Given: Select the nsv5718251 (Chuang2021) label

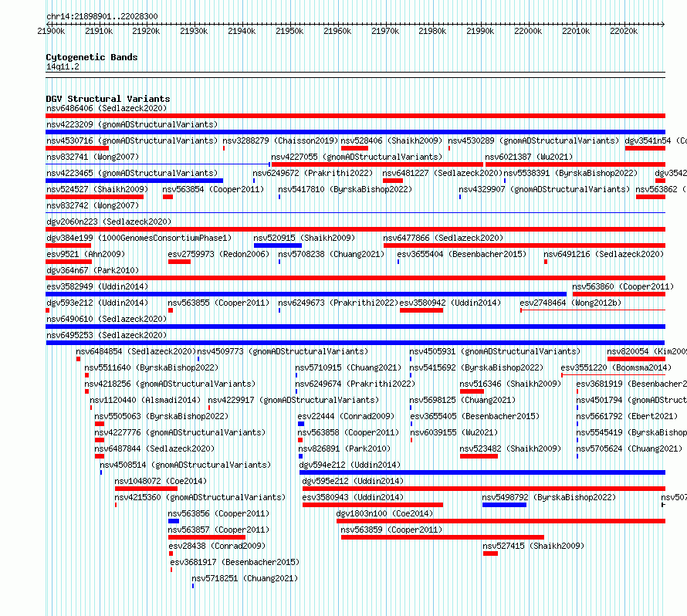Looking at the screenshot, I should click(x=245, y=578).
